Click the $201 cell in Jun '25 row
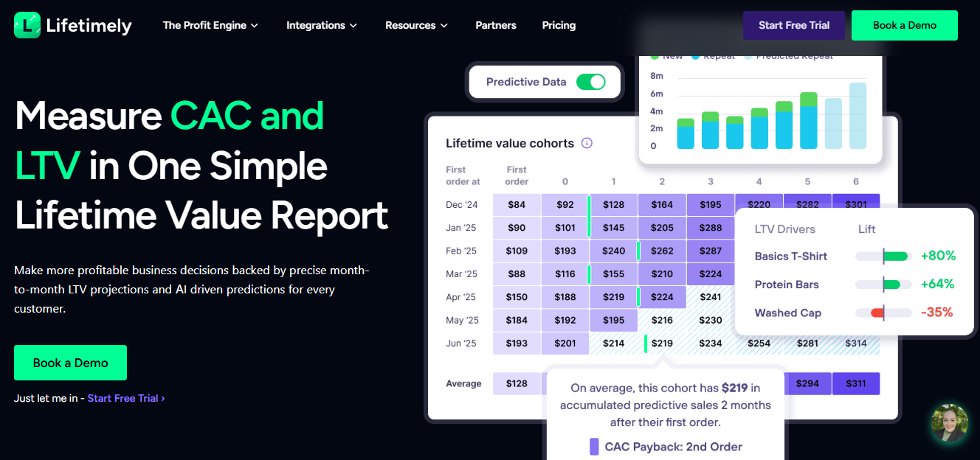The image size is (980, 460). (565, 343)
